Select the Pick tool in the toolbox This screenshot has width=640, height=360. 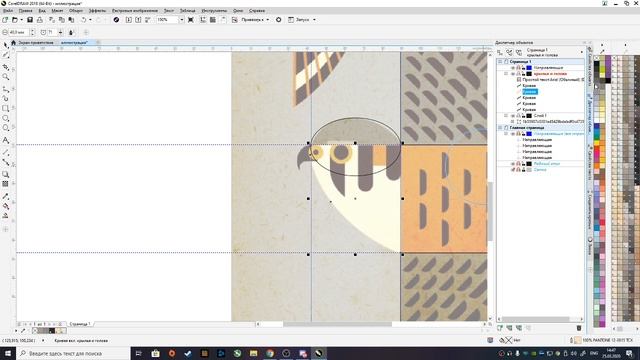point(5,45)
